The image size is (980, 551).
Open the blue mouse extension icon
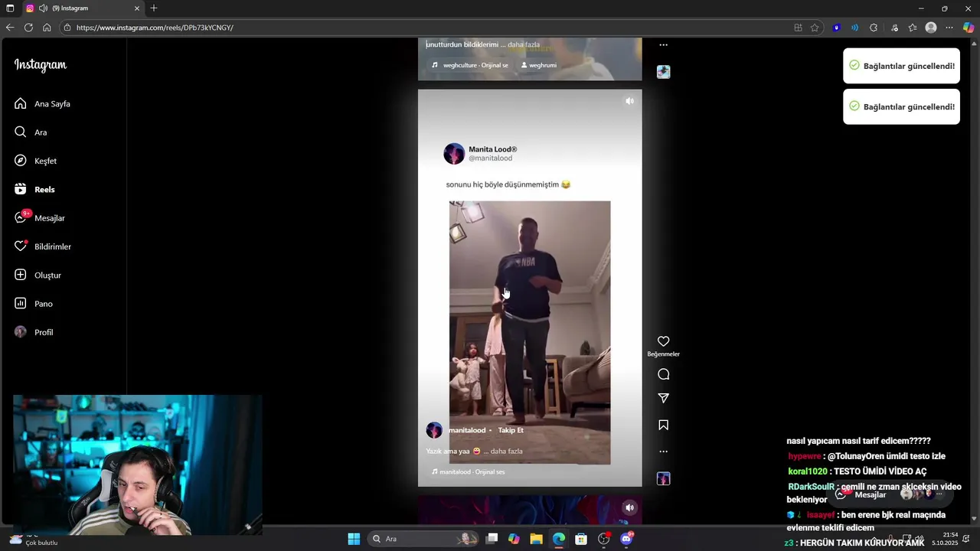(x=837, y=28)
